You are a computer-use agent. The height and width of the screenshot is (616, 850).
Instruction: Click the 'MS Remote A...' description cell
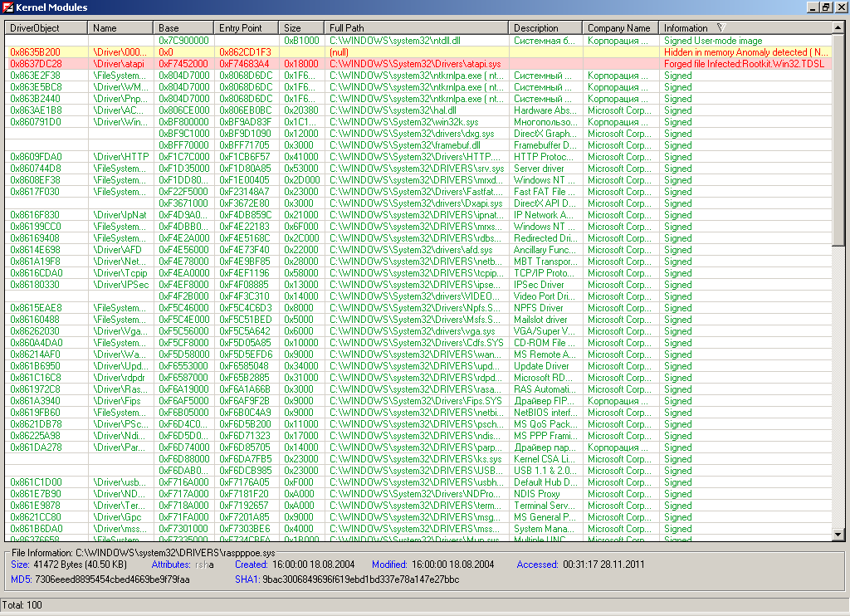point(545,354)
